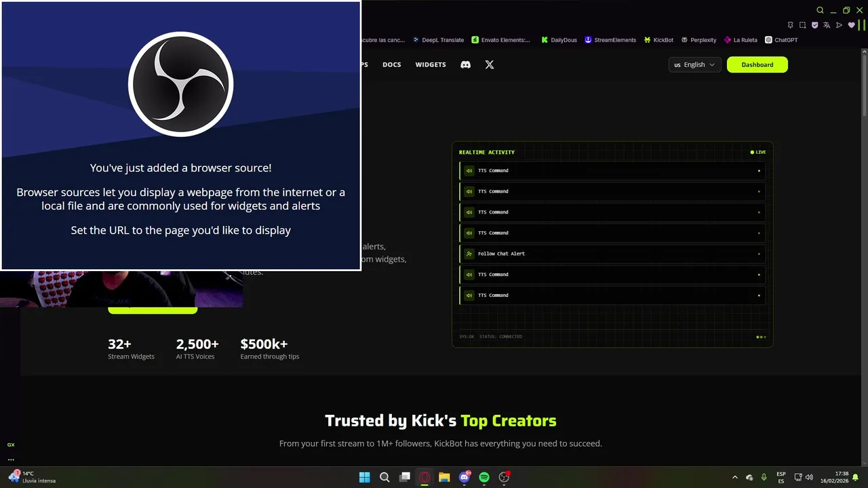Open Task View from the taskbar
868x488 pixels.
click(x=405, y=477)
